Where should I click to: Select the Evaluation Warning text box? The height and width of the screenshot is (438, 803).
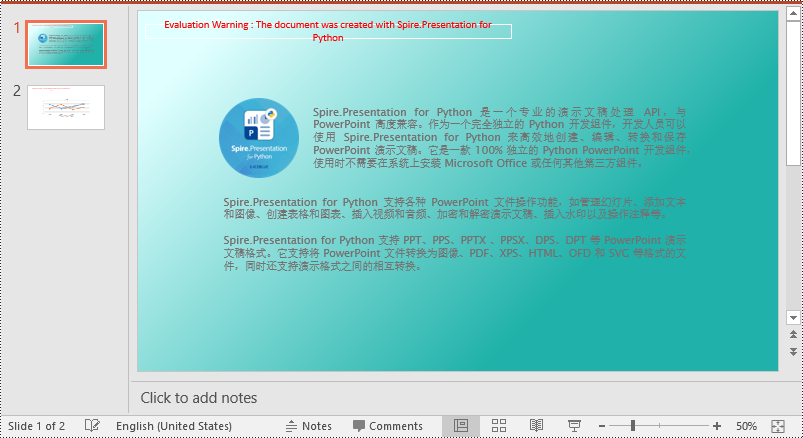click(x=328, y=31)
